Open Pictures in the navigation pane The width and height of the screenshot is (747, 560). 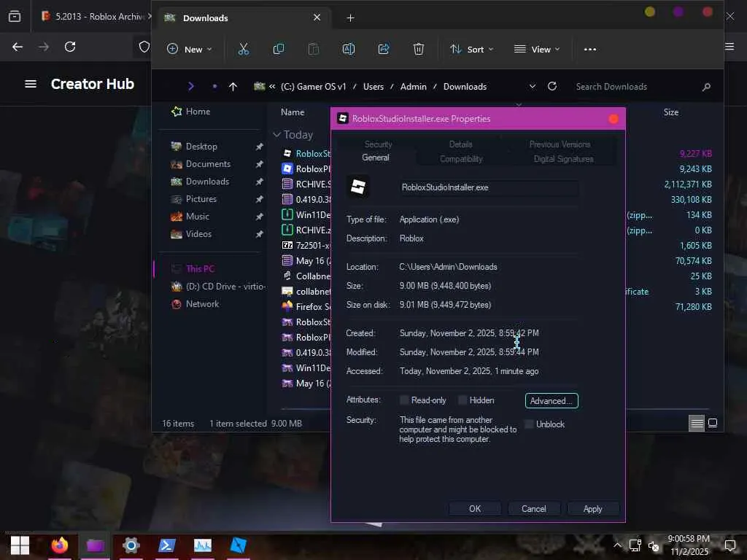[201, 199]
